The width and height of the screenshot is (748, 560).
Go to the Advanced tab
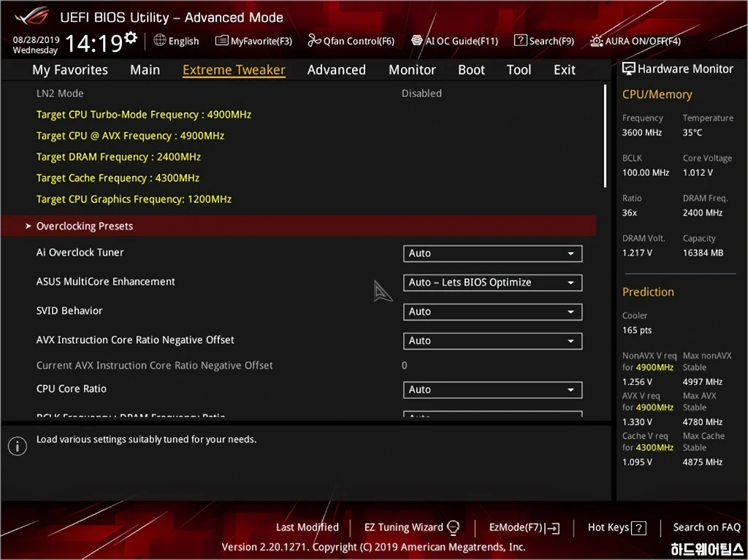[336, 69]
